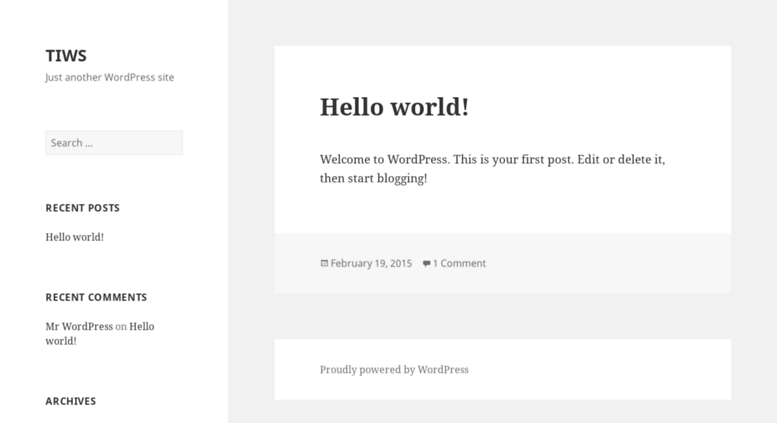This screenshot has width=777, height=423.
Task: Focus the Search ... input field
Action: click(x=114, y=143)
